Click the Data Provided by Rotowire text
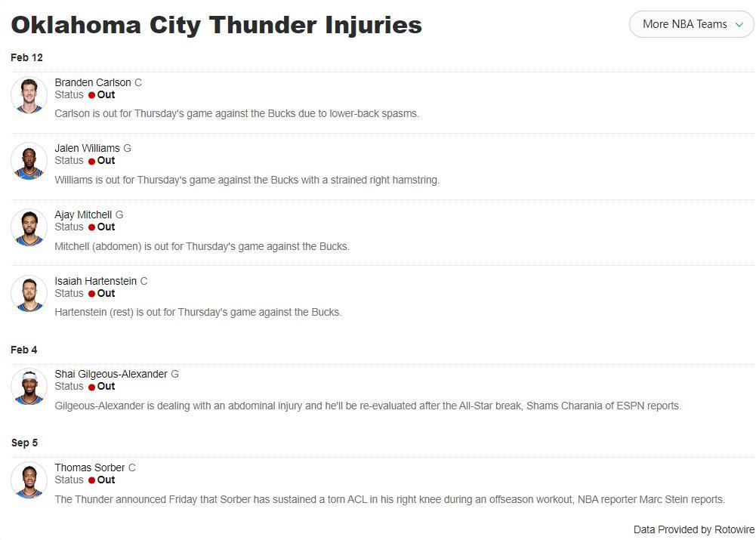 coord(693,529)
